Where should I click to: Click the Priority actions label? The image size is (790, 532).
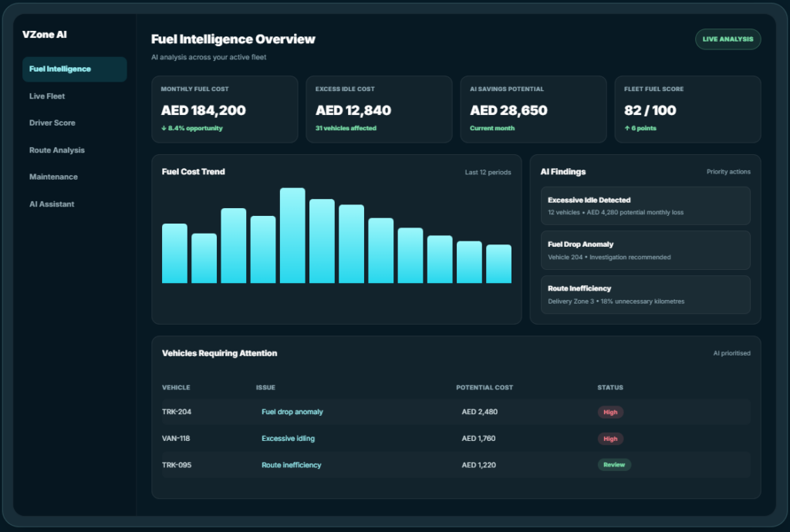click(x=728, y=172)
